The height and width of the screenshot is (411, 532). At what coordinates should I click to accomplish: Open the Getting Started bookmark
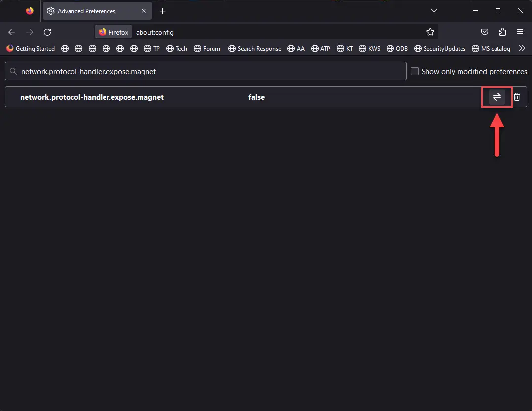31,48
